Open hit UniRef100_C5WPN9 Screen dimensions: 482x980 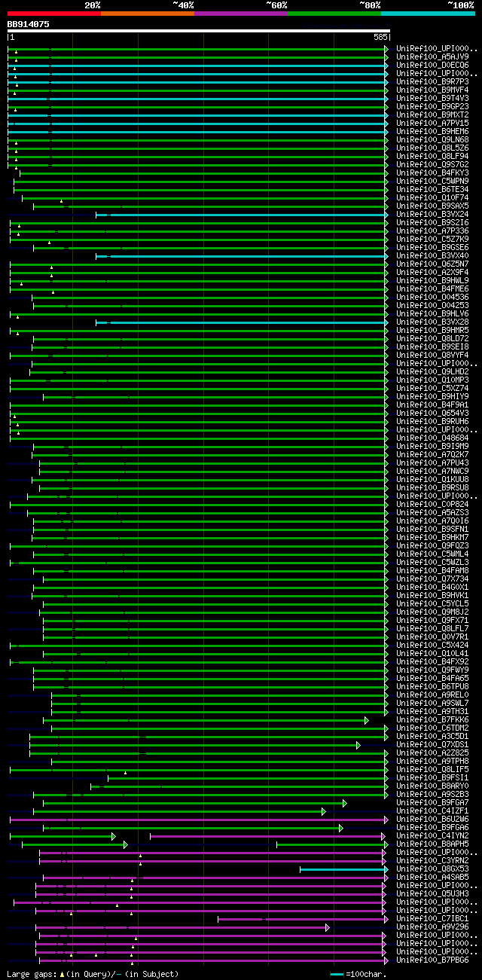[x=432, y=181]
